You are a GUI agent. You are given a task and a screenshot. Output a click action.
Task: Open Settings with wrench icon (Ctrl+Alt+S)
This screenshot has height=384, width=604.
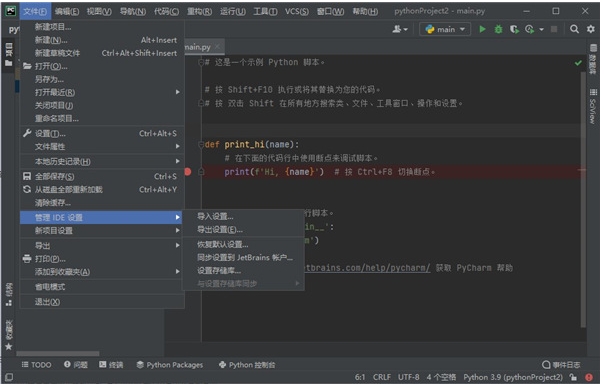[102, 133]
